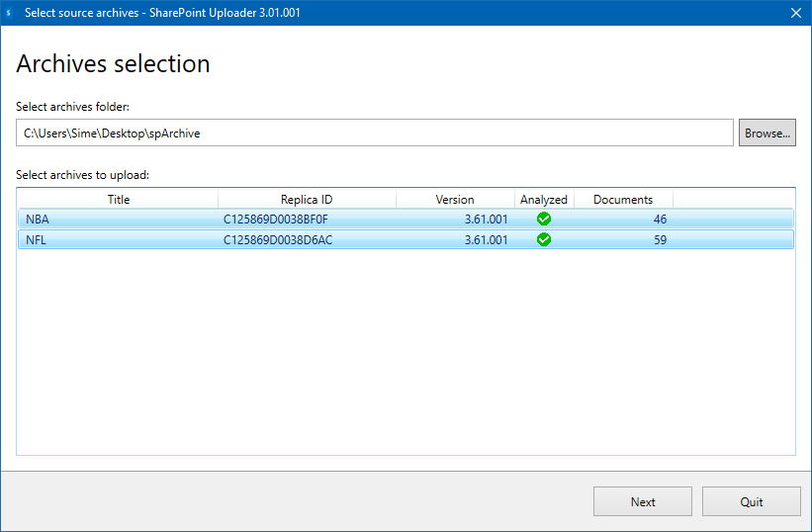Click the green analyzed checkmark for NFL
This screenshot has width=812, height=532.
(x=544, y=239)
